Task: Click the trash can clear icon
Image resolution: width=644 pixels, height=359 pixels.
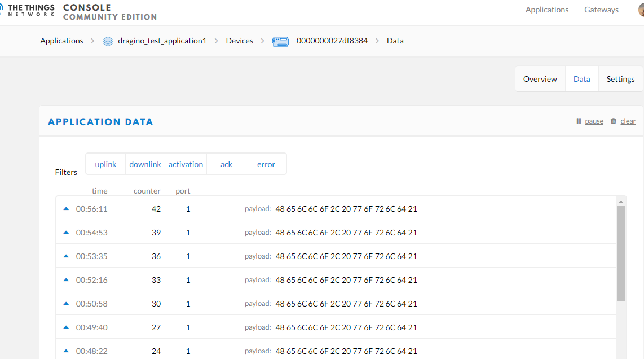Action: click(x=613, y=121)
